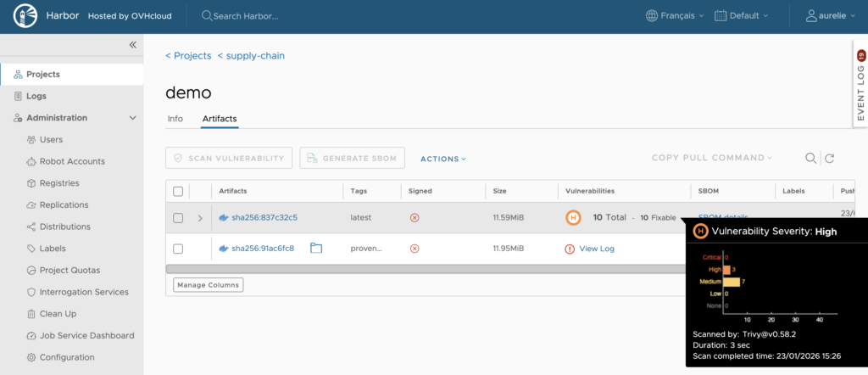Click the High severity vulnerability badge
This screenshot has width=868, height=375.
pyautogui.click(x=574, y=218)
